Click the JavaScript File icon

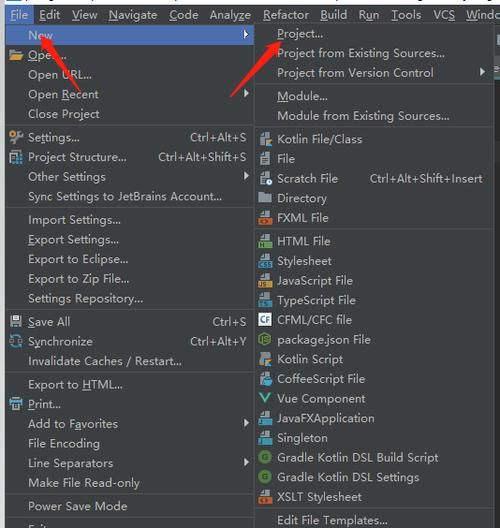pyautogui.click(x=265, y=280)
